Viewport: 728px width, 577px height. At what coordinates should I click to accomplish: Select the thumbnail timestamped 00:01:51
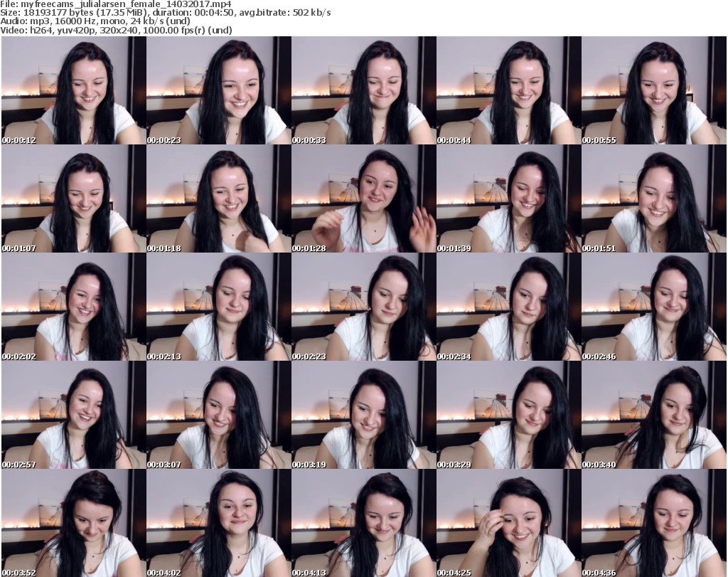[x=654, y=198]
